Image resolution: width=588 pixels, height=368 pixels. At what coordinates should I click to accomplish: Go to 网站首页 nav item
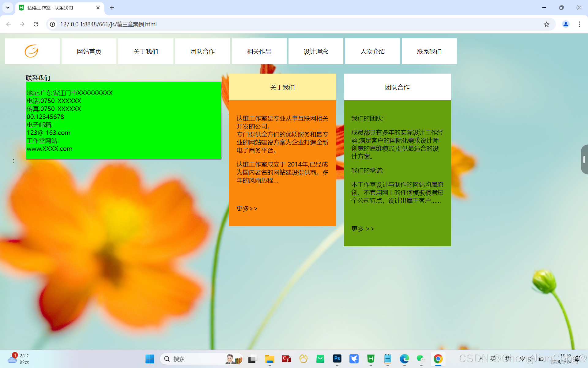point(89,52)
